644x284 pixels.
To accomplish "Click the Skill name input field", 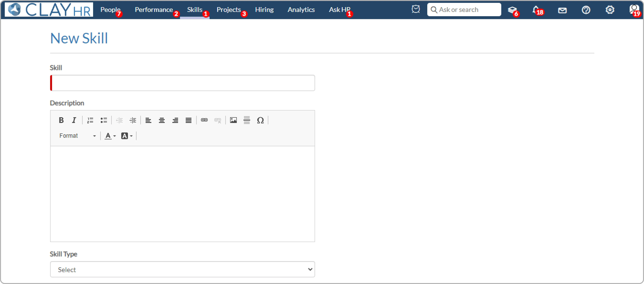I will (182, 83).
